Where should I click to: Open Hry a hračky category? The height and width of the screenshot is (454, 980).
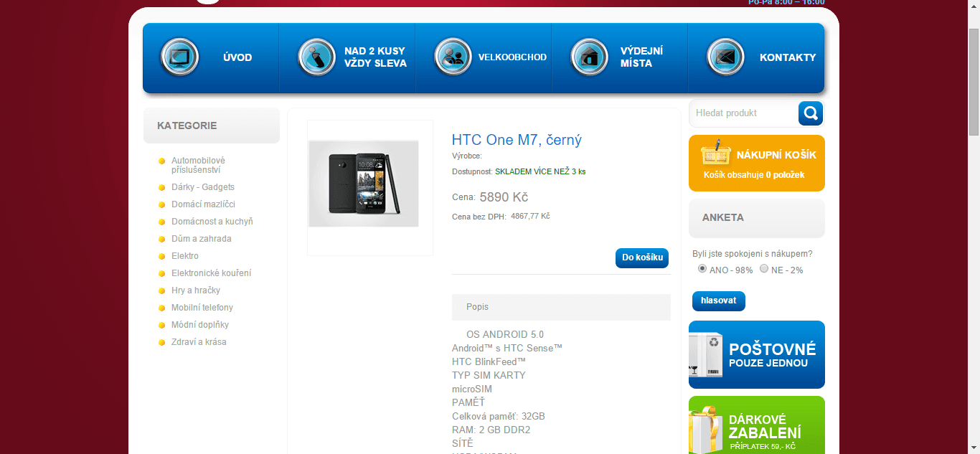196,290
